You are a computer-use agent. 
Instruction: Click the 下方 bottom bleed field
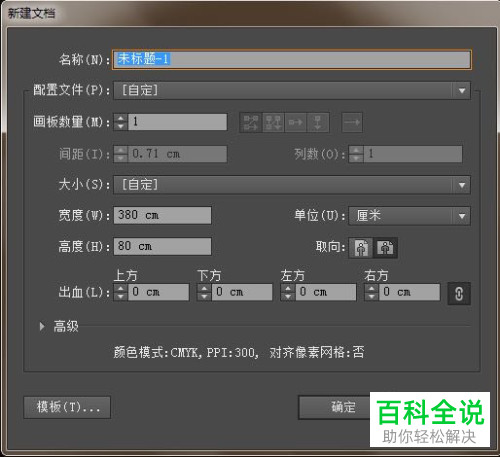click(242, 292)
